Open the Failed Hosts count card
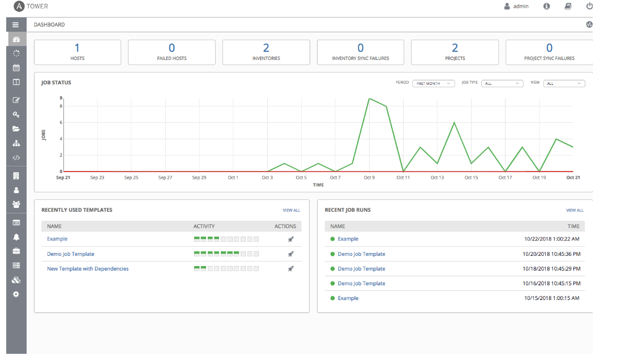621x364 pixels. point(172,52)
